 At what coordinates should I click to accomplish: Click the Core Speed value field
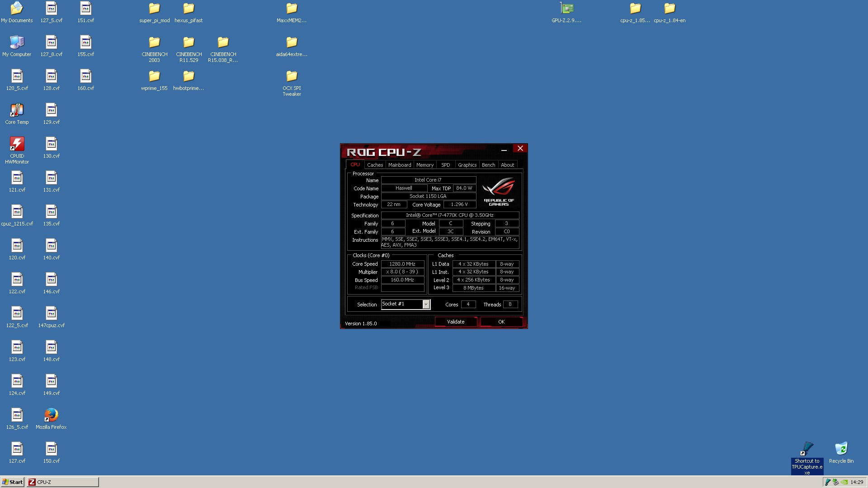(402, 264)
